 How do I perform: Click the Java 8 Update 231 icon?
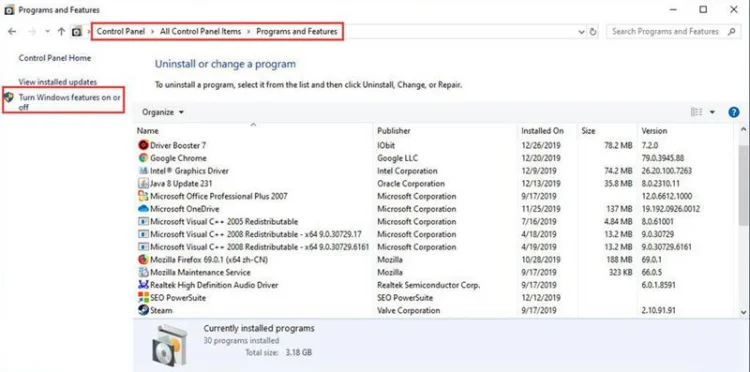143,183
